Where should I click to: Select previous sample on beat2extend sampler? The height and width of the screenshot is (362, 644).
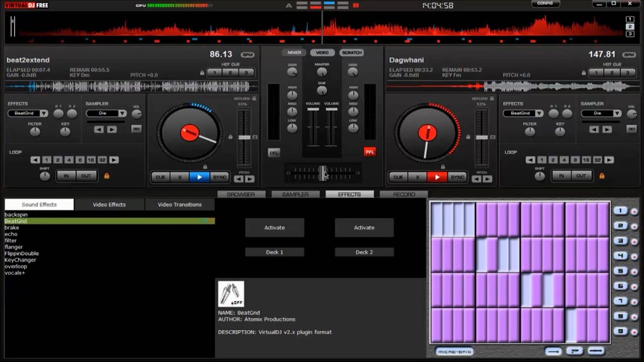coord(99,129)
